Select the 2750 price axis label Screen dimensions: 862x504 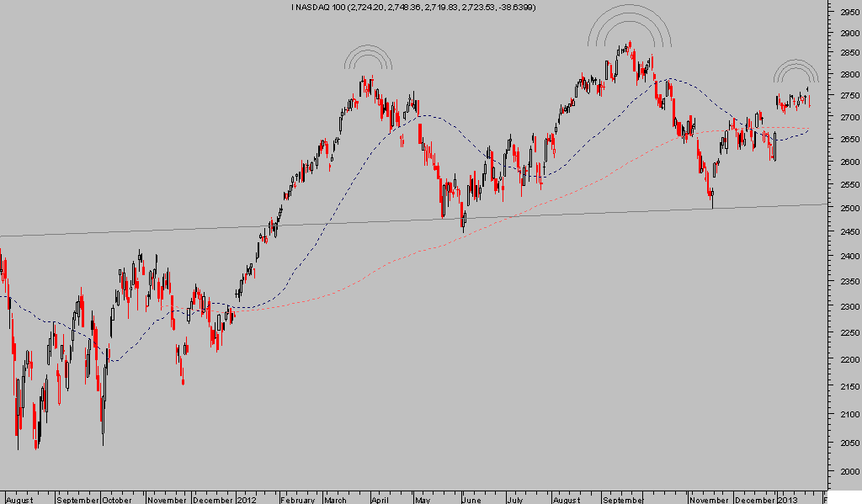coord(843,96)
